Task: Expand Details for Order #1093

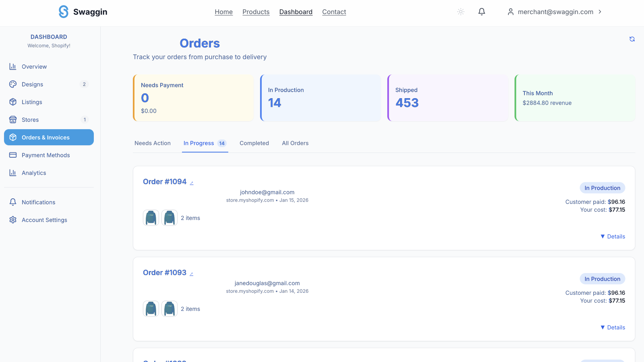Action: pyautogui.click(x=613, y=327)
